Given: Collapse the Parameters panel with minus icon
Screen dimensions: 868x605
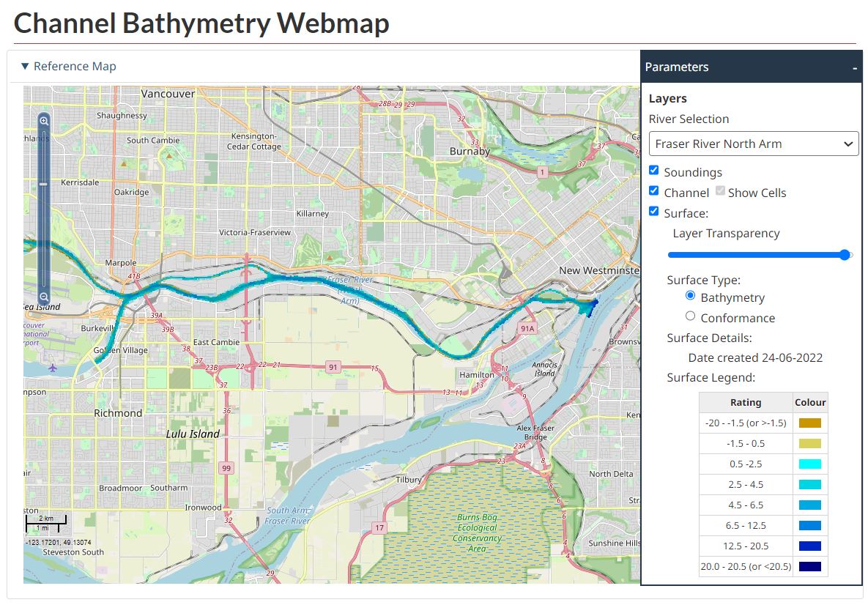Looking at the screenshot, I should (854, 67).
